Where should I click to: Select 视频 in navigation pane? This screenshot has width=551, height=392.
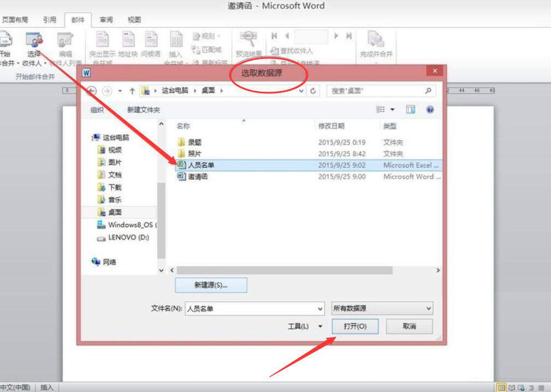[x=110, y=150]
